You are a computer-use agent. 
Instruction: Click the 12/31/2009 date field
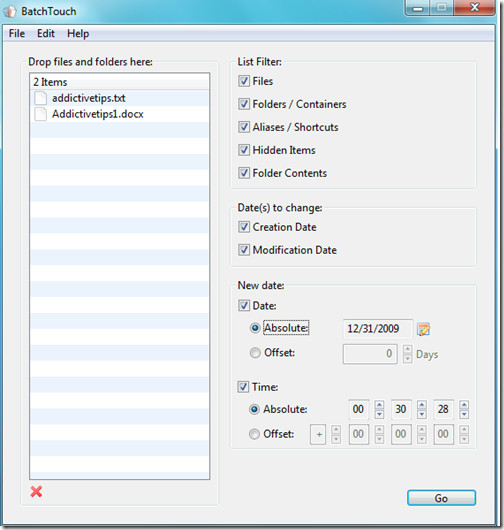[378, 329]
